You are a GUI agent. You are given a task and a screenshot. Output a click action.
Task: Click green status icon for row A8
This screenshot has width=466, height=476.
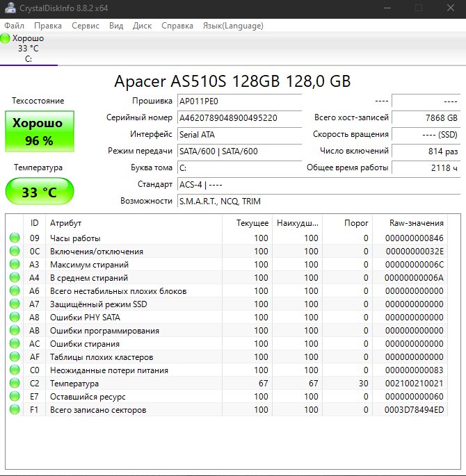15,317
